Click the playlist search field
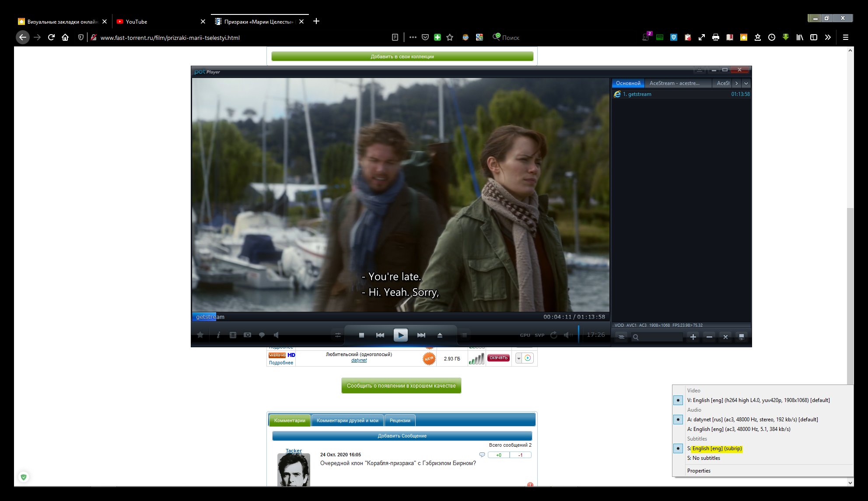868x501 pixels. point(657,337)
